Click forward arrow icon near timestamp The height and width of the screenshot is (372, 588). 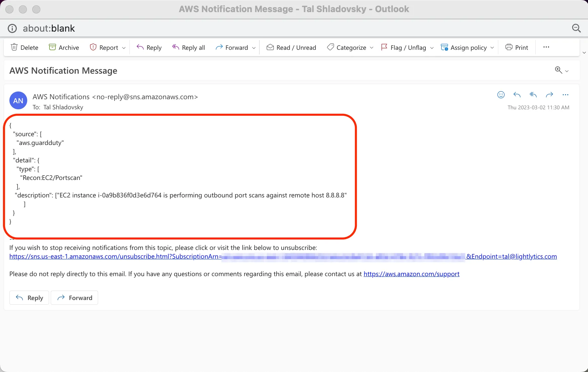pos(549,95)
